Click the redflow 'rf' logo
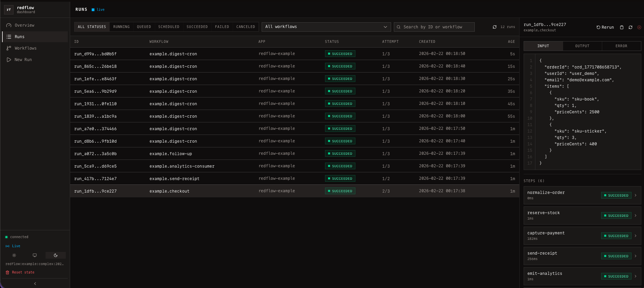The height and width of the screenshot is (288, 644). click(9, 10)
